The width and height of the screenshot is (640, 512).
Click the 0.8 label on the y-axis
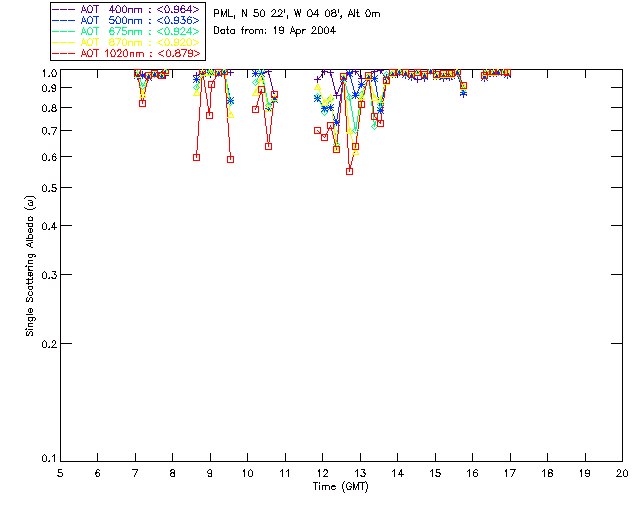tap(49, 108)
